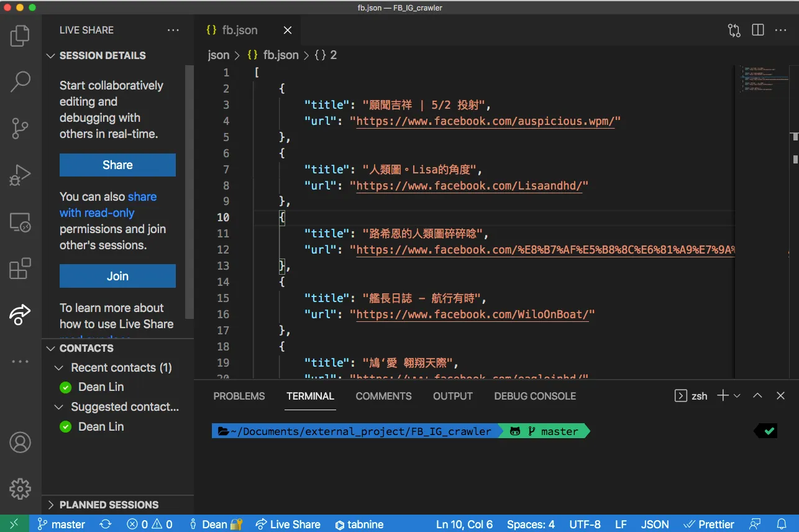
Task: Open the terminal launch profile dropdown
Action: click(x=737, y=396)
